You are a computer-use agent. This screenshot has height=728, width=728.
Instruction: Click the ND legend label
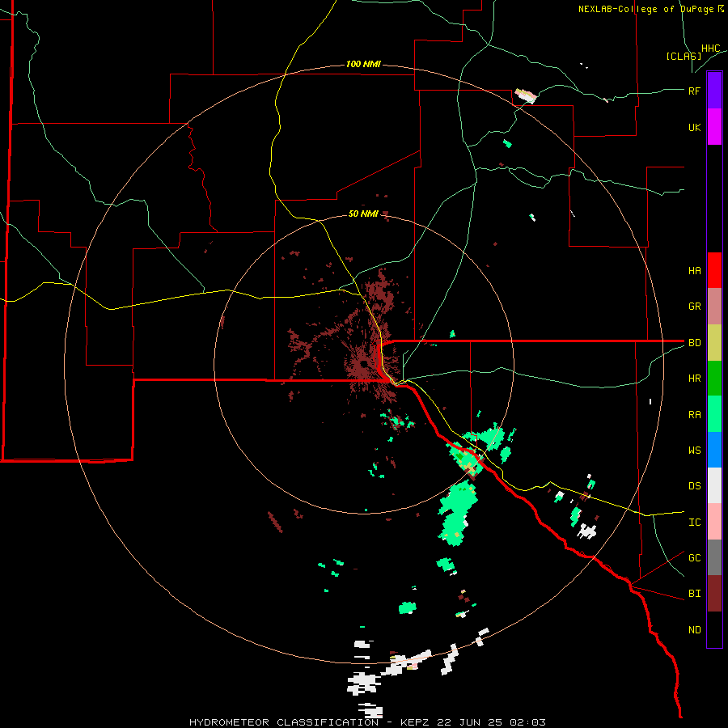click(x=695, y=630)
